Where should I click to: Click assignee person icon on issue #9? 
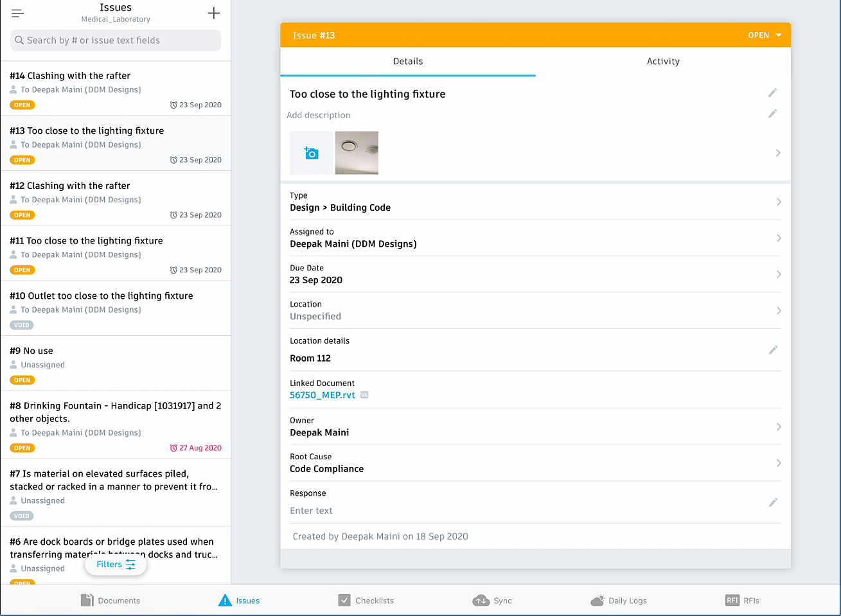click(13, 364)
